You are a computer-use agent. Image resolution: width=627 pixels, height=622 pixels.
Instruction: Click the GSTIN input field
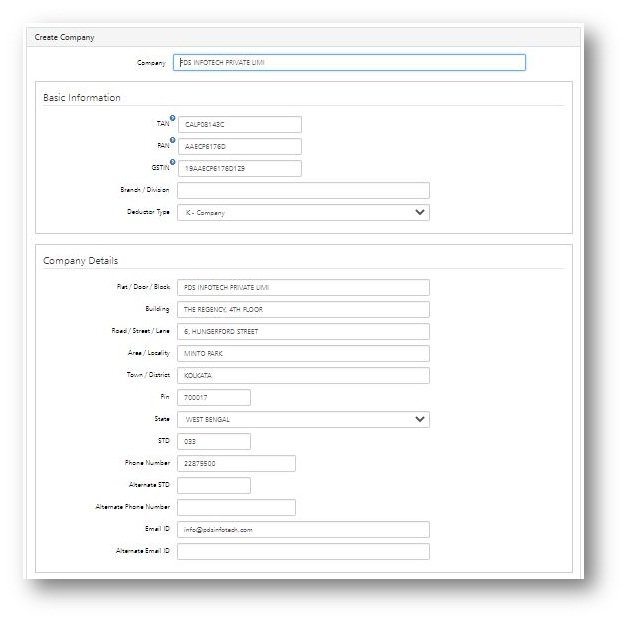240,168
